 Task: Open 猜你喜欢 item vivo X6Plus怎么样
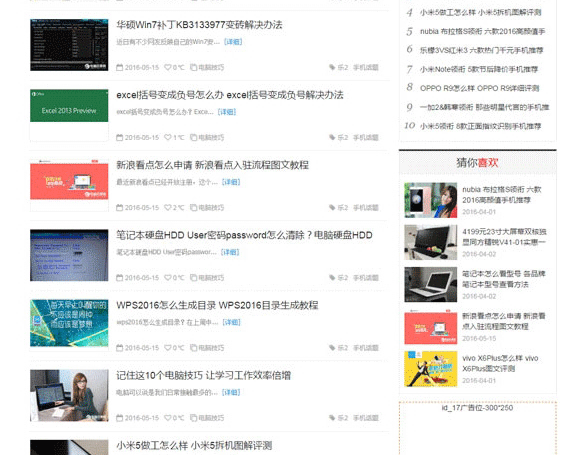tap(500, 363)
